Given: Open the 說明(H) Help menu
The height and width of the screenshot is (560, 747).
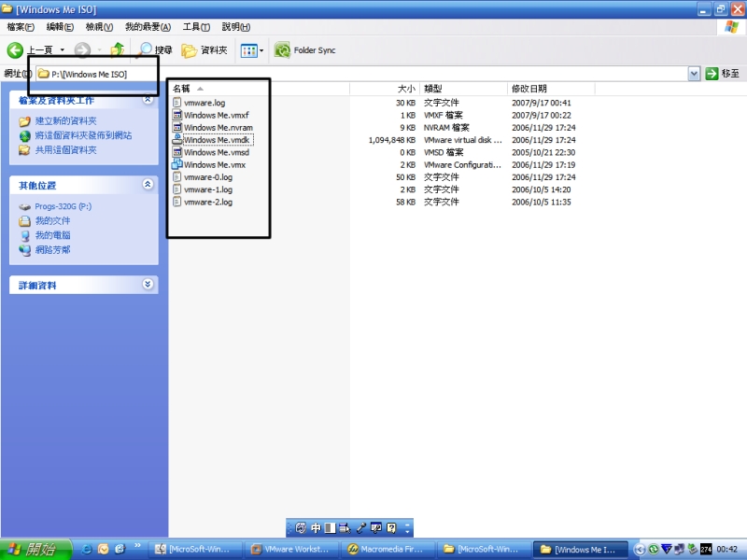Looking at the screenshot, I should pos(236,27).
